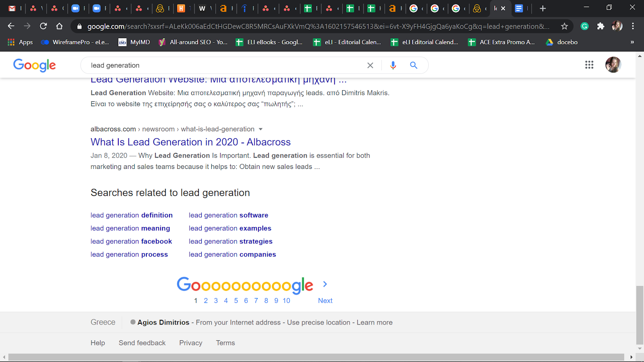Open the ACE Extra Promo bookmark
The width and height of the screenshot is (644, 362).
pos(502,42)
